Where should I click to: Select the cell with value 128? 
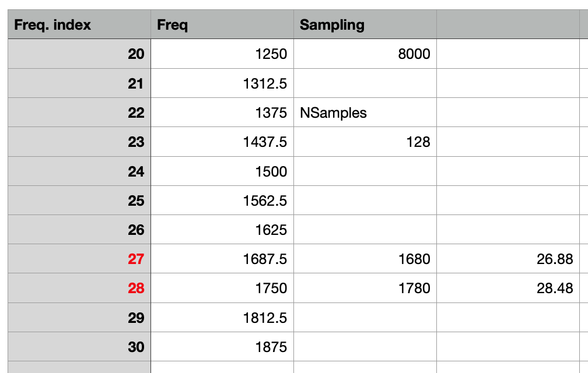(365, 142)
